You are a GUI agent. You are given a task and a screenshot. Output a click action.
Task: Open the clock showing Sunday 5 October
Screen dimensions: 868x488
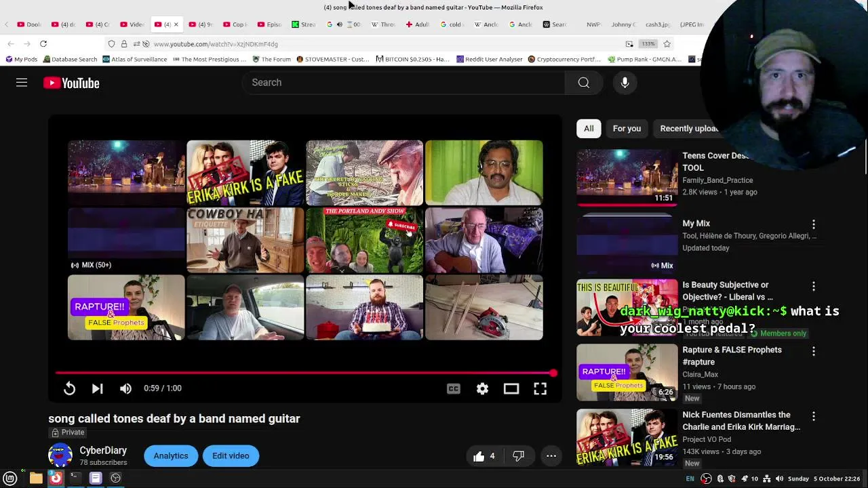point(825,479)
